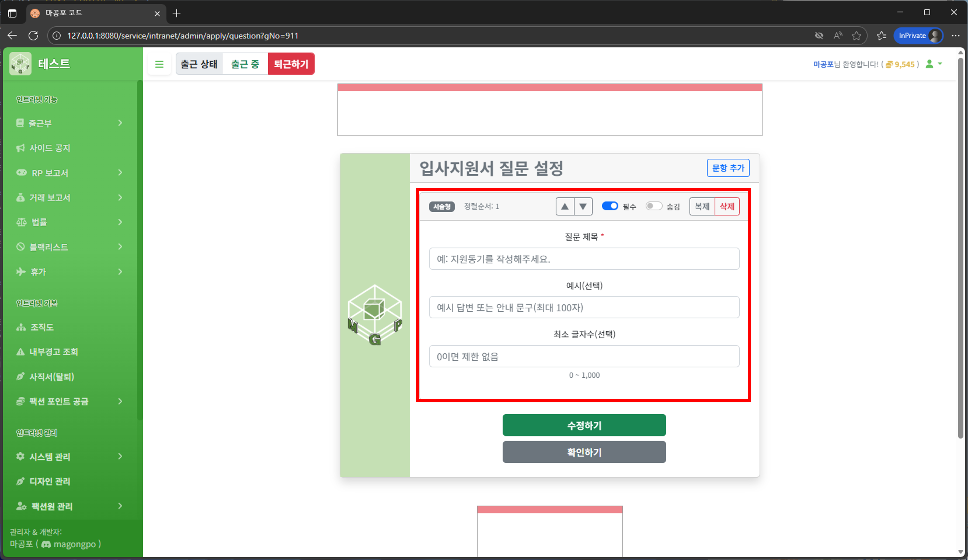The height and width of the screenshot is (560, 968).
Task: Click the 블랙리스트 blocked icon
Action: 21,247
